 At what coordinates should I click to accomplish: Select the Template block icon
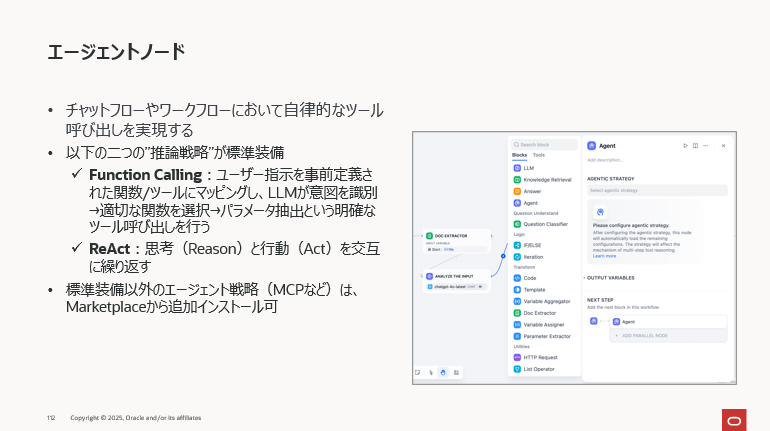(517, 290)
